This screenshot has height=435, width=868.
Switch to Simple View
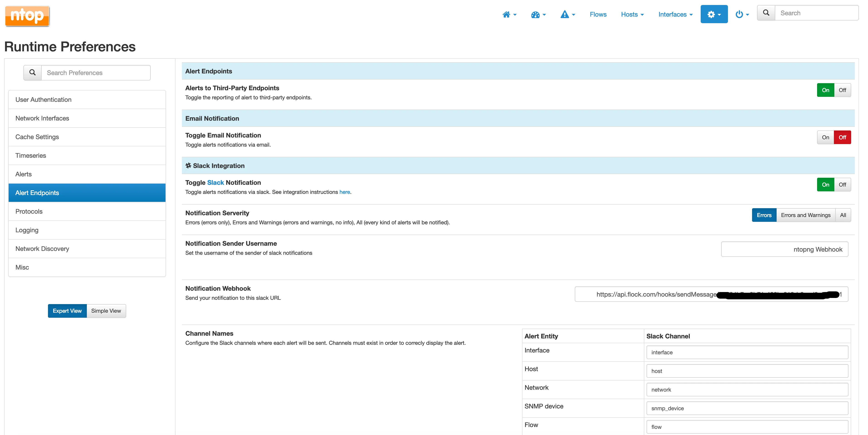pos(106,311)
